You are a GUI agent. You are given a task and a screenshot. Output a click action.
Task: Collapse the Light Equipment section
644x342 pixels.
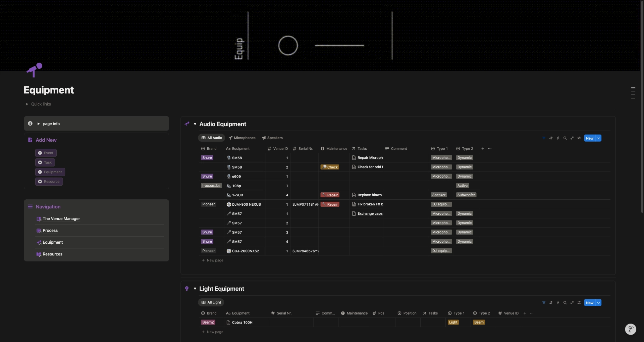coord(195,289)
